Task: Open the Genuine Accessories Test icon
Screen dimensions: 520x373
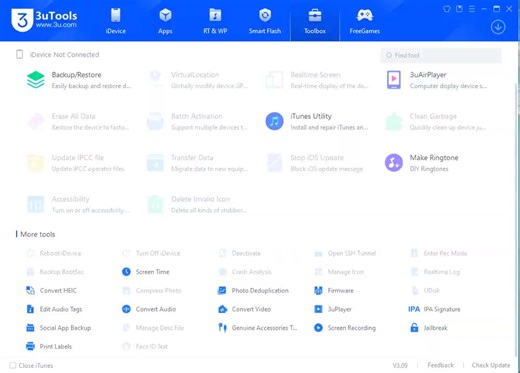Action: point(222,328)
